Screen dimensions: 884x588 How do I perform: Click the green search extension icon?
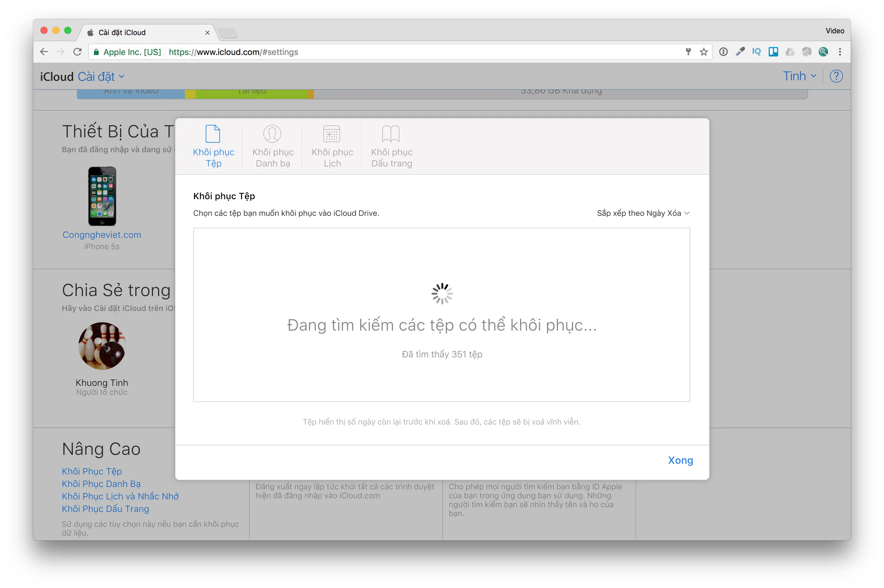tap(823, 52)
